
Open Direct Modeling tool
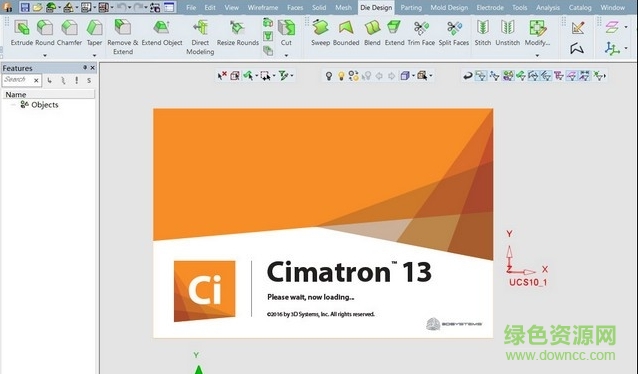200,37
